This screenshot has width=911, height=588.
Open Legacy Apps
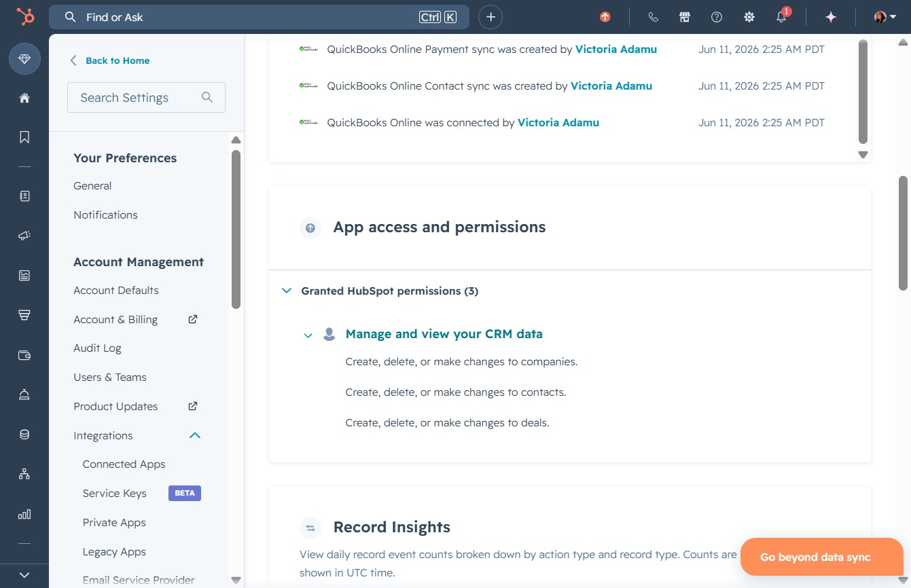pyautogui.click(x=114, y=552)
